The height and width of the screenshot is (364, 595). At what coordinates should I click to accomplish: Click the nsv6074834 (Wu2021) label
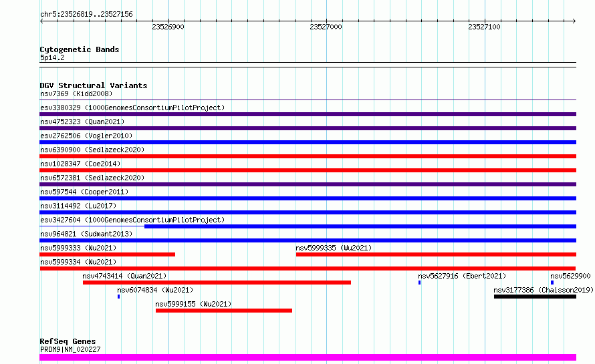155,290
